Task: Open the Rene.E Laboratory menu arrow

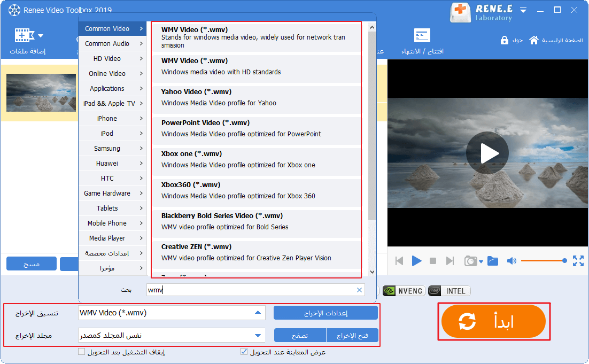Action: coord(523,10)
